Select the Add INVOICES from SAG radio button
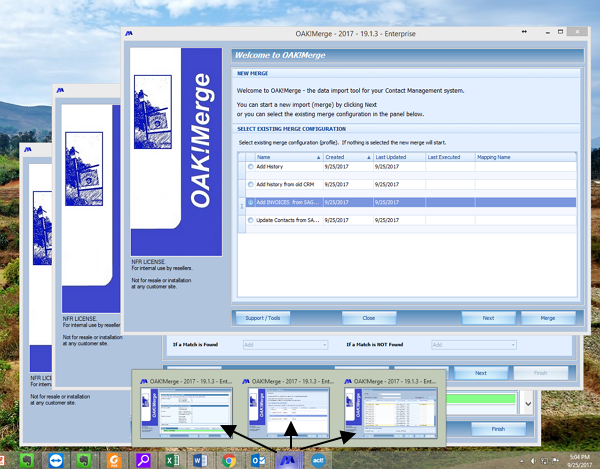 coord(251,202)
